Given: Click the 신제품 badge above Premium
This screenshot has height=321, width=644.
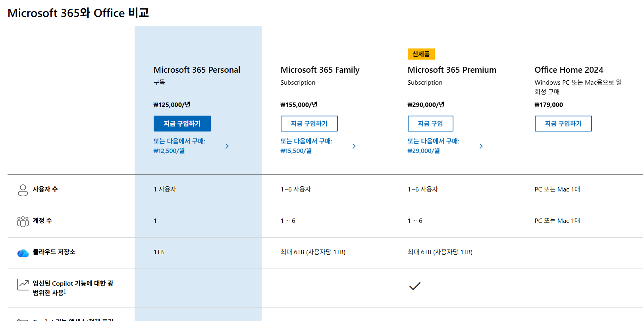Looking at the screenshot, I should click(421, 54).
